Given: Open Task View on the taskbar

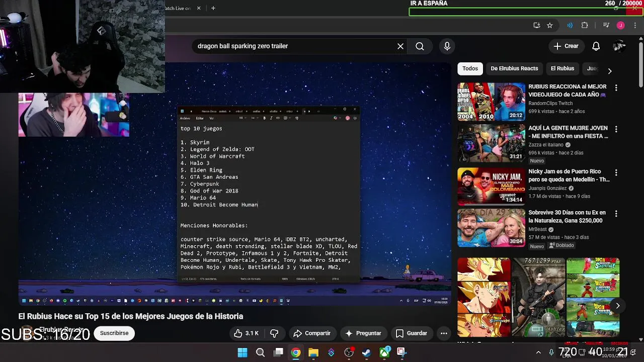Looking at the screenshot, I should 278,352.
